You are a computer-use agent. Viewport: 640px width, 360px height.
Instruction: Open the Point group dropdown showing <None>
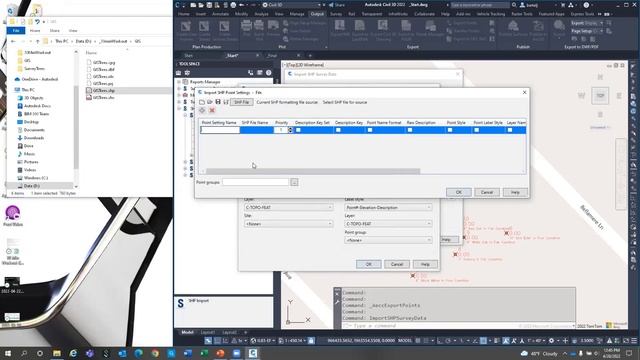point(388,240)
